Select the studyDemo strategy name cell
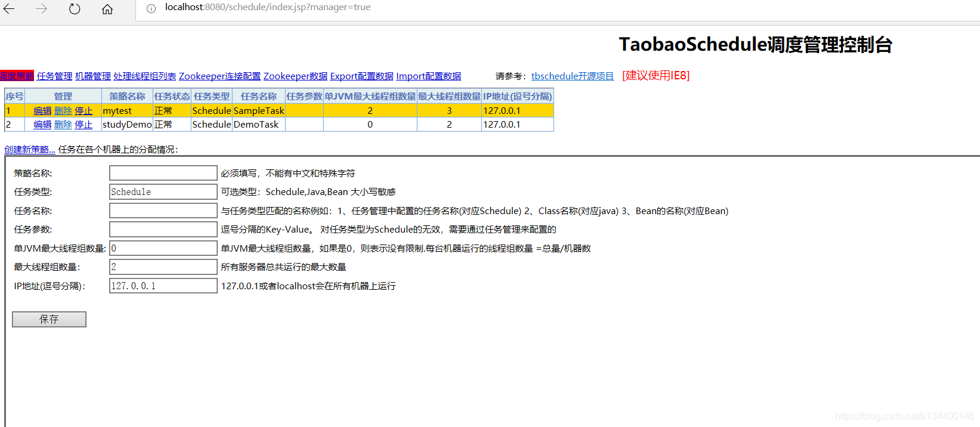 point(127,125)
